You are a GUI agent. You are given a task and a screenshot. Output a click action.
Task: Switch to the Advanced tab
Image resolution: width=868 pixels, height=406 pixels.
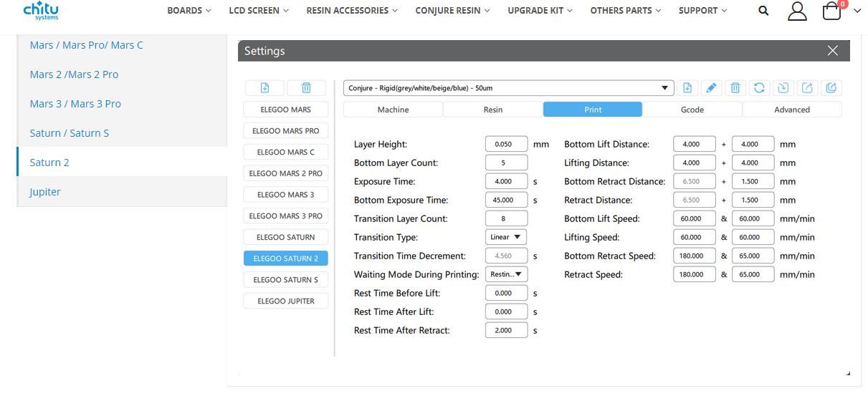click(792, 110)
